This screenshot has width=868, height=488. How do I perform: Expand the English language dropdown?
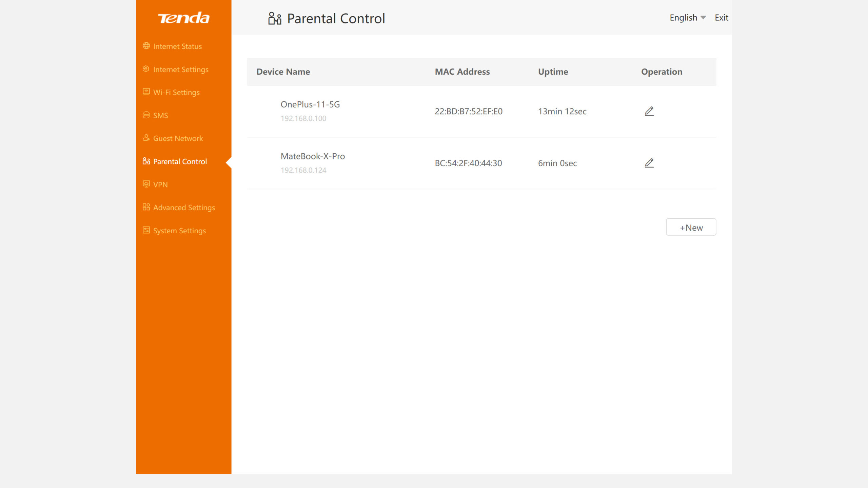tap(688, 18)
